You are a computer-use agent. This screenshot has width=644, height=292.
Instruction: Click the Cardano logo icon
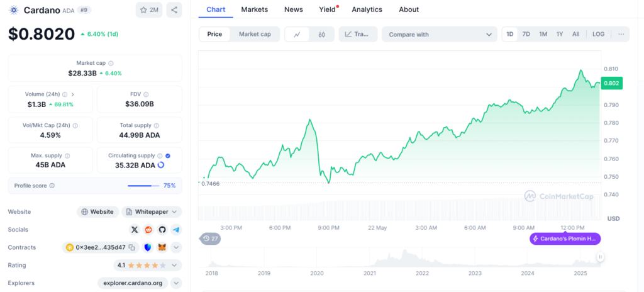[x=14, y=10]
